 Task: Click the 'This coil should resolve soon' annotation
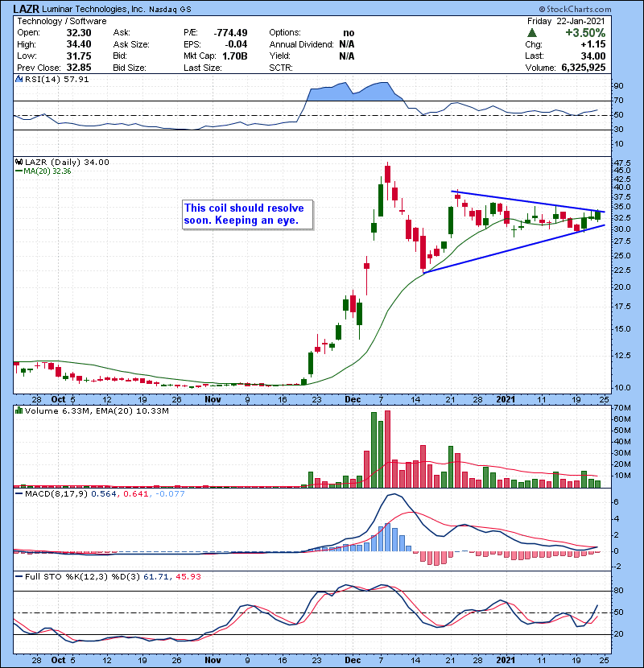[248, 215]
